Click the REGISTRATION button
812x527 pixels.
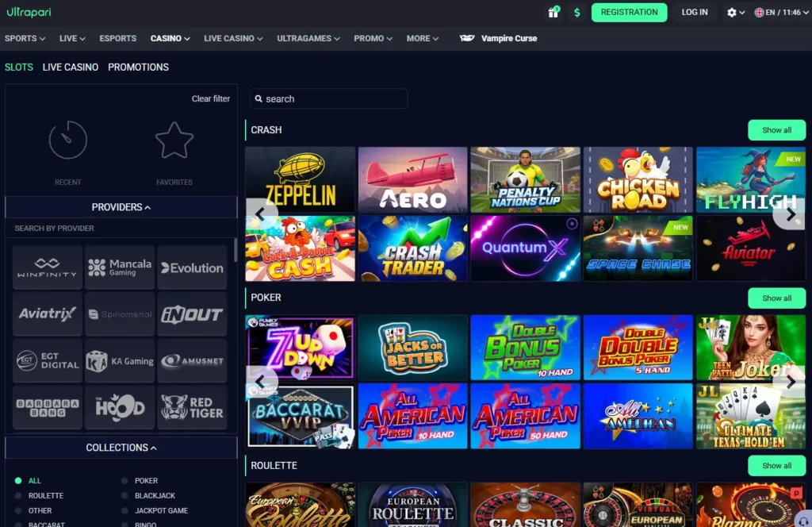(629, 13)
